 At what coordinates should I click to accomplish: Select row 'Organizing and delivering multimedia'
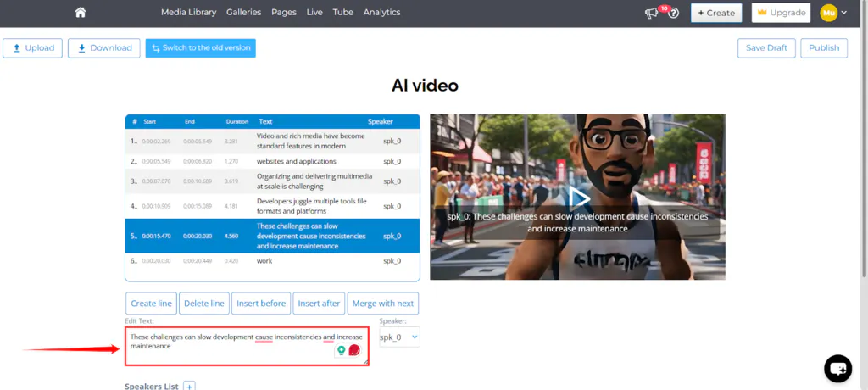click(272, 181)
